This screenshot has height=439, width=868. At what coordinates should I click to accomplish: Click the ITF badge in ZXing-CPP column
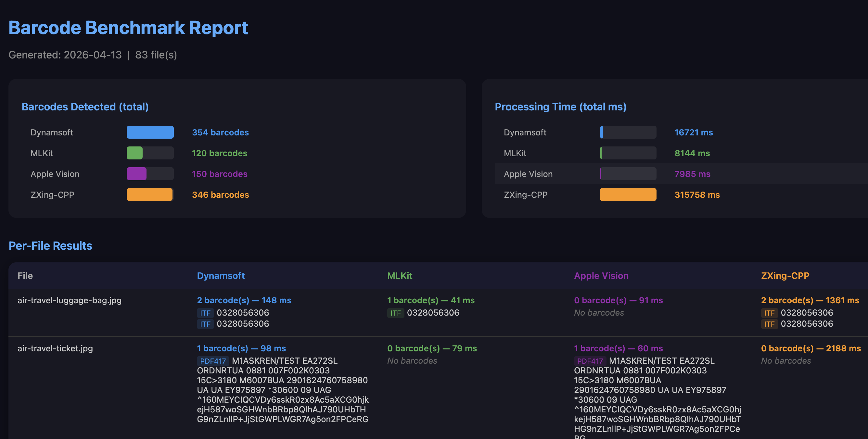tap(770, 313)
